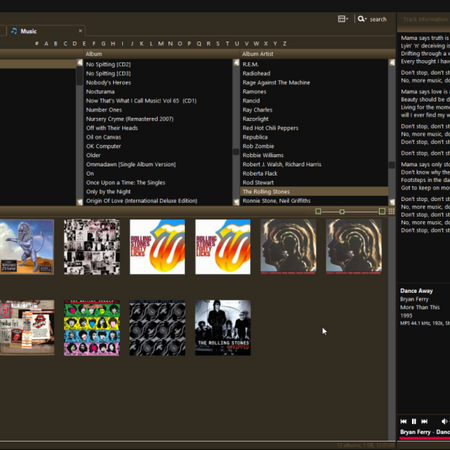Click the search magnifier icon
This screenshot has height=450, width=450.
(361, 19)
